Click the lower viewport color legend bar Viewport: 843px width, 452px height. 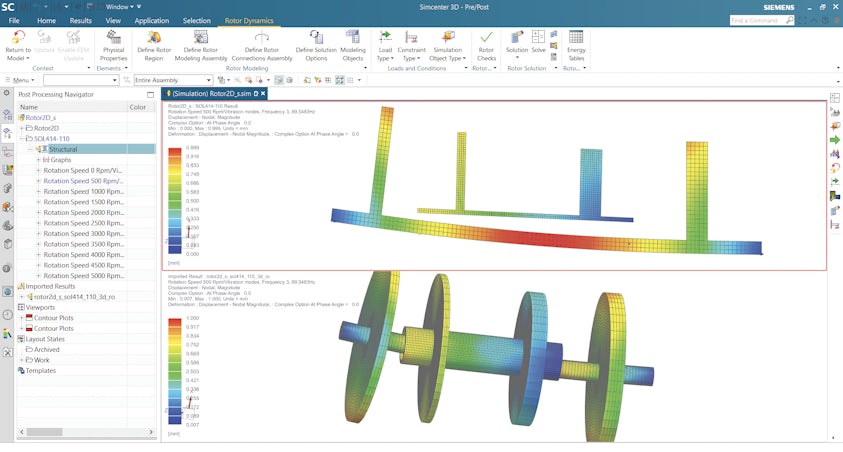pos(175,371)
